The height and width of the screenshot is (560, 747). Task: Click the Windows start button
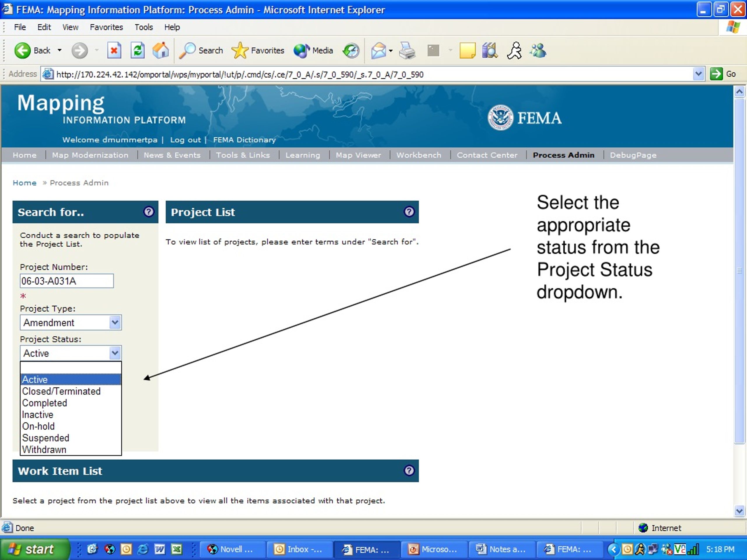pos(34,549)
